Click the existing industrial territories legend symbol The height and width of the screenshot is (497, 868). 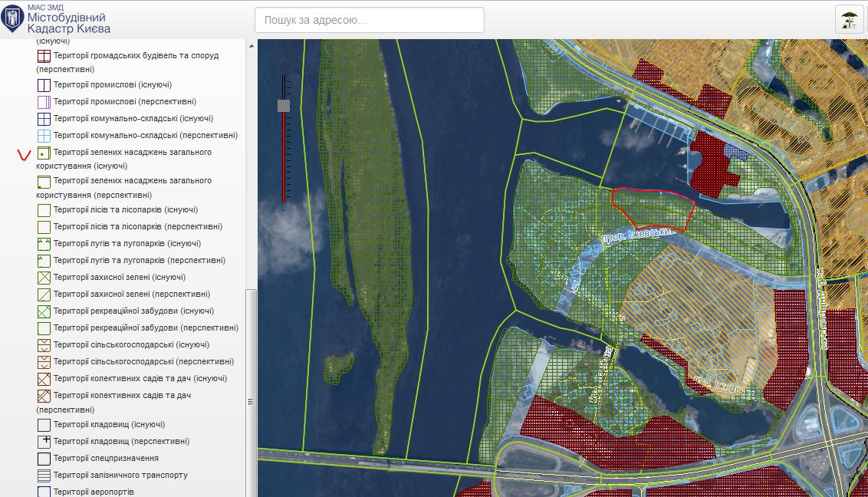[x=44, y=85]
